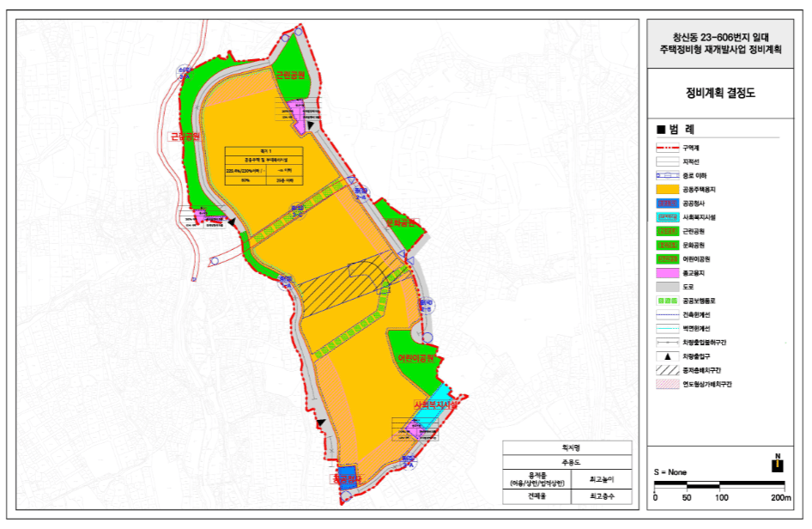The height and width of the screenshot is (529, 812).
Task: Click the 공공보행통로 green dotted legend symbol
Action: point(668,301)
